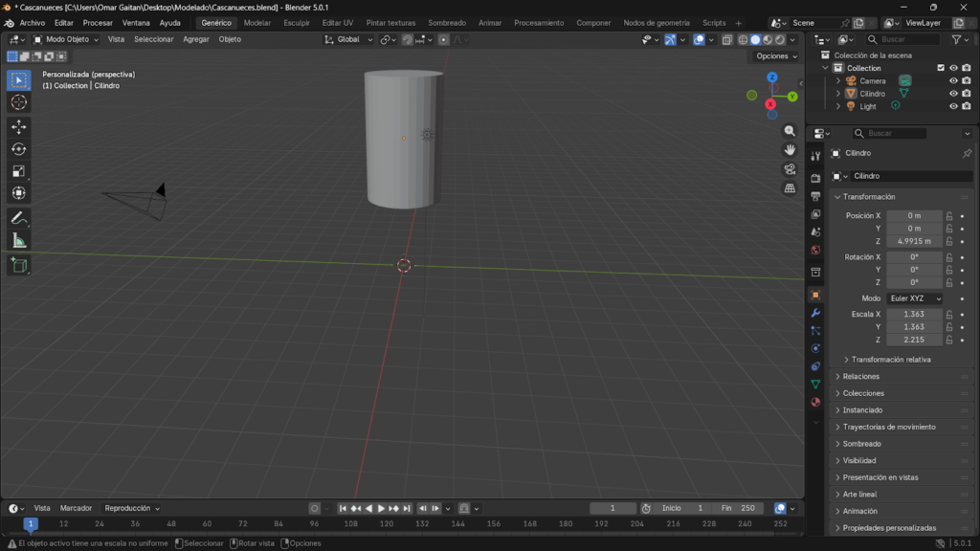
Task: Click the Escala Z value field
Action: tap(914, 340)
